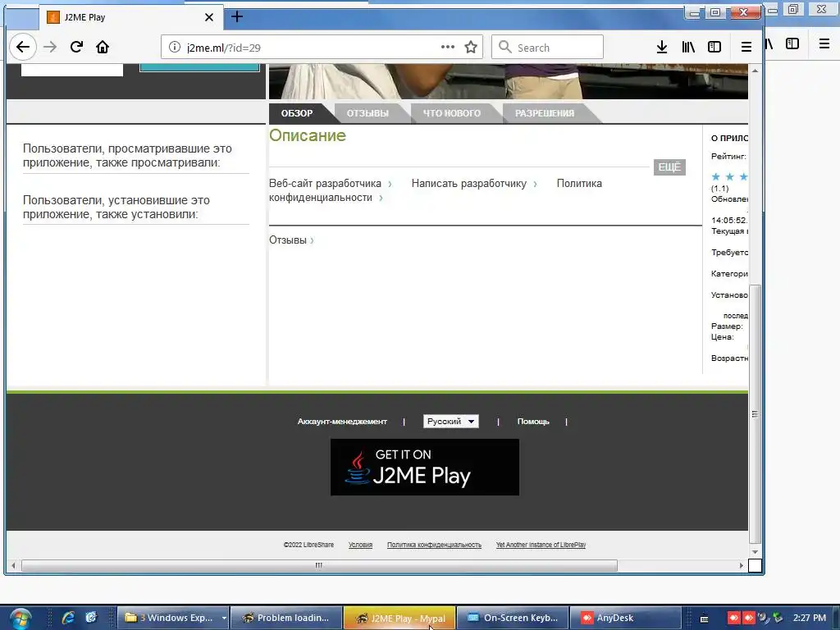Screen dimensions: 840x630
Task: Click the vertical scrollbar up arrow
Action: pyautogui.click(x=755, y=71)
